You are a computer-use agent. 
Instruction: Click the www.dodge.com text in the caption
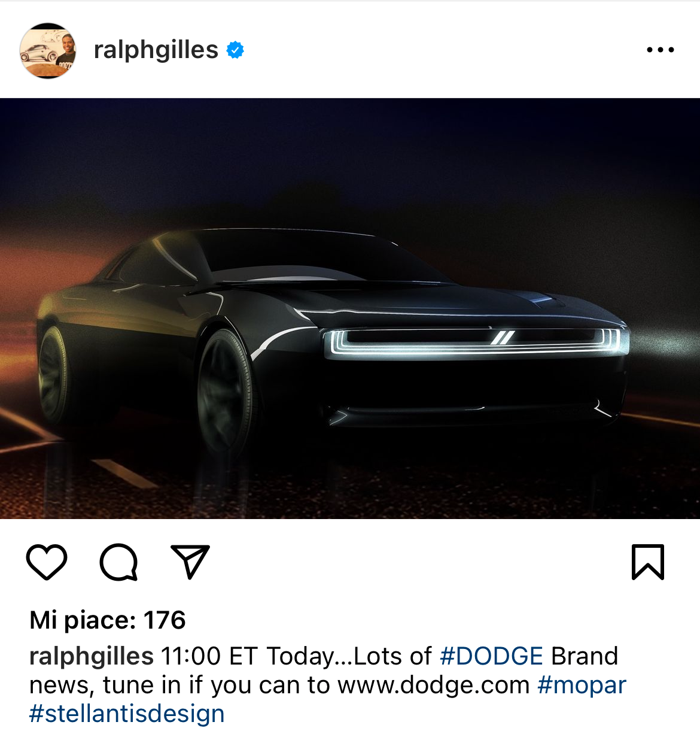(434, 685)
